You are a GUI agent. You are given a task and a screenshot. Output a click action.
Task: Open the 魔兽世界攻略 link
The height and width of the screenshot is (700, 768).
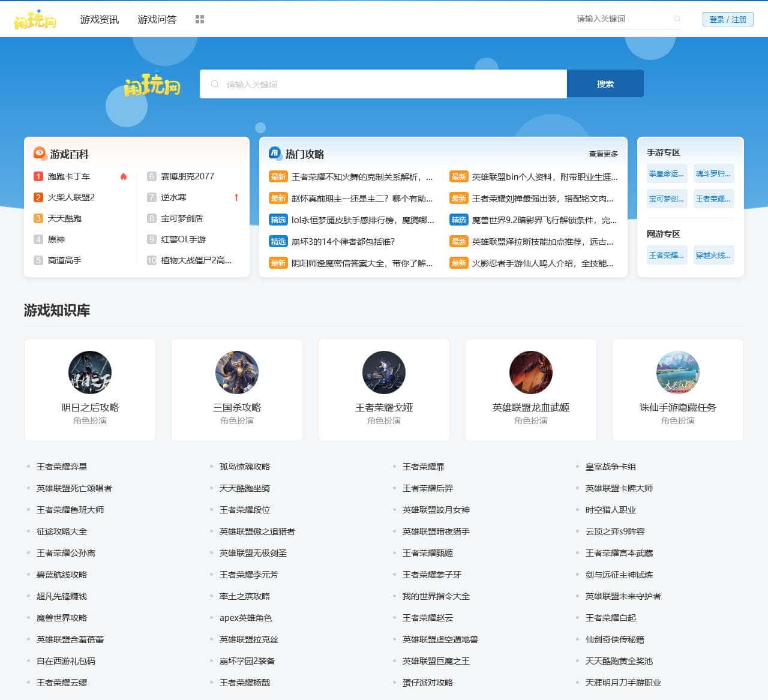point(62,618)
